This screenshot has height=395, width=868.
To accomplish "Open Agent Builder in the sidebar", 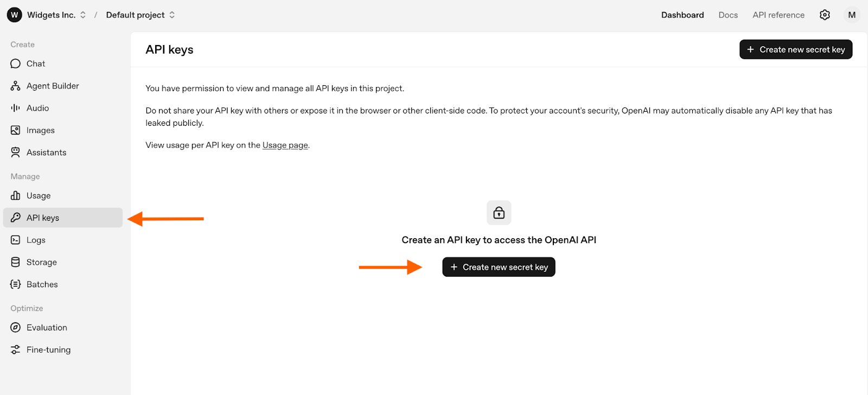I will pyautogui.click(x=63, y=86).
